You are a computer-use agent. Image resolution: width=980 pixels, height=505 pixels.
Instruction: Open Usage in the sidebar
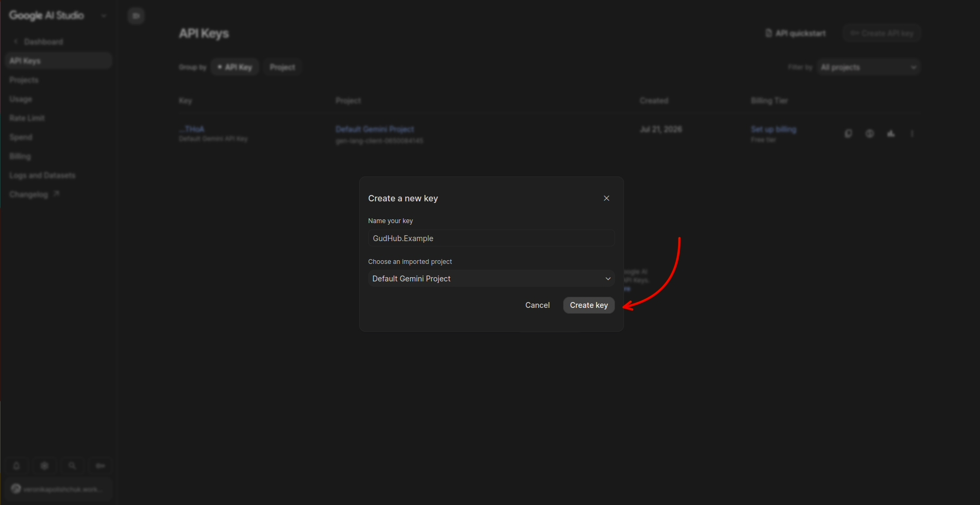21,99
